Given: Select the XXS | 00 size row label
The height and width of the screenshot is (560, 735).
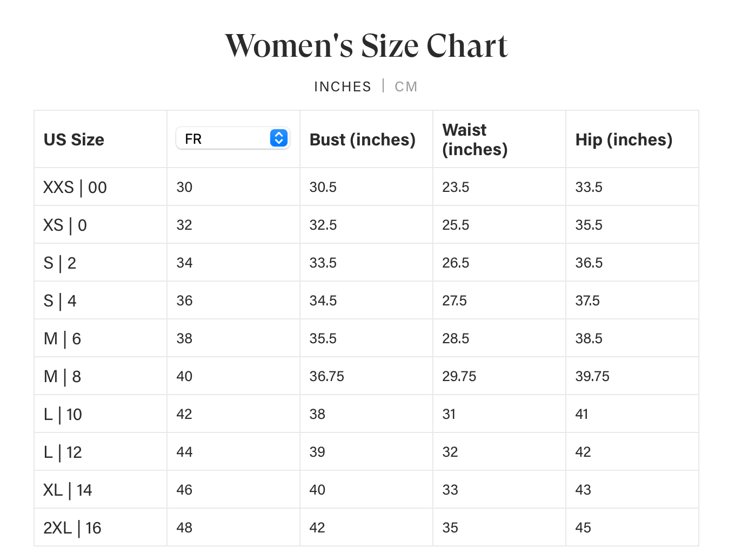Looking at the screenshot, I should (x=75, y=188).
